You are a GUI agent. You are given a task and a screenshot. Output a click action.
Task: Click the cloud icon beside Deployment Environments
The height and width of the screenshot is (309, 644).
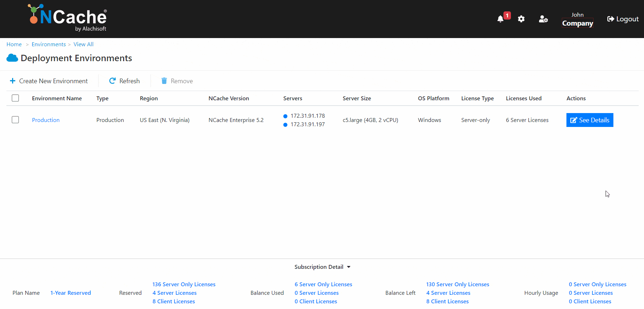point(12,58)
